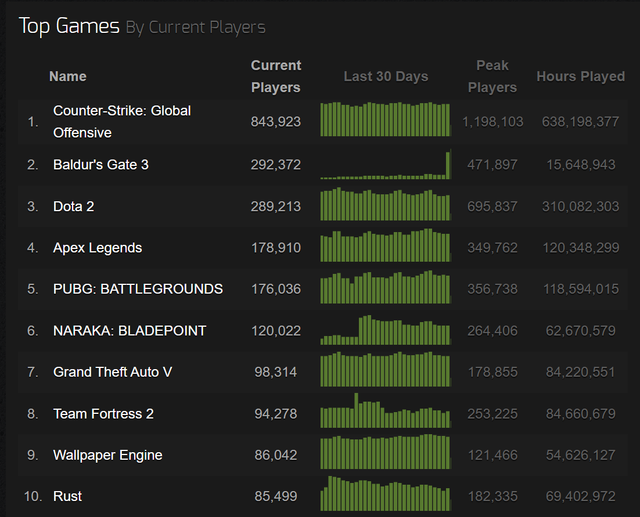Select peak players value 253,225
The height and width of the screenshot is (517, 640).
pyautogui.click(x=493, y=414)
